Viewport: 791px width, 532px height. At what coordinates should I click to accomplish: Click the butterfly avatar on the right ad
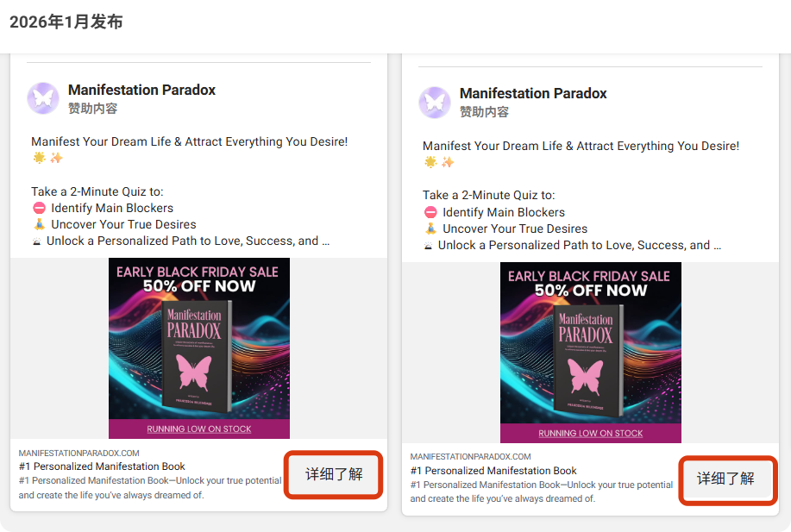(x=435, y=102)
